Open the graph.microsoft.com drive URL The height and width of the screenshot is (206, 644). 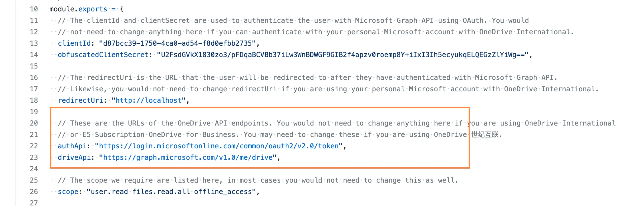point(188,157)
